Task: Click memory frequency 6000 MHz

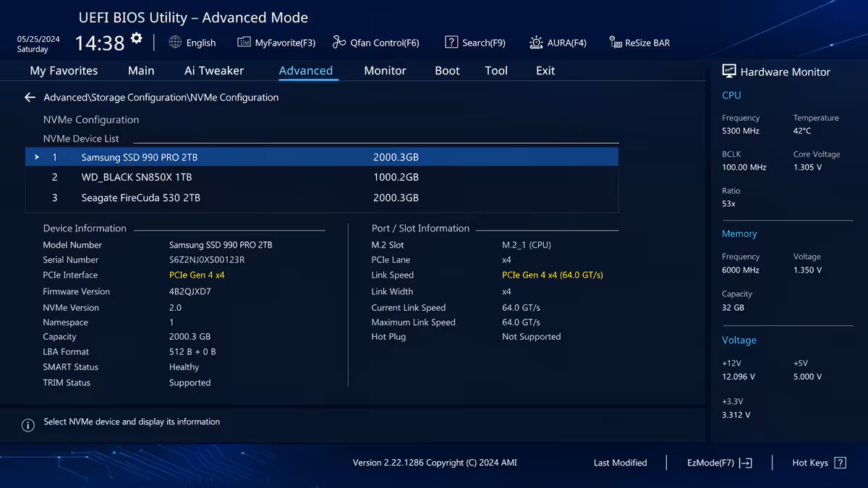Action: (x=741, y=270)
